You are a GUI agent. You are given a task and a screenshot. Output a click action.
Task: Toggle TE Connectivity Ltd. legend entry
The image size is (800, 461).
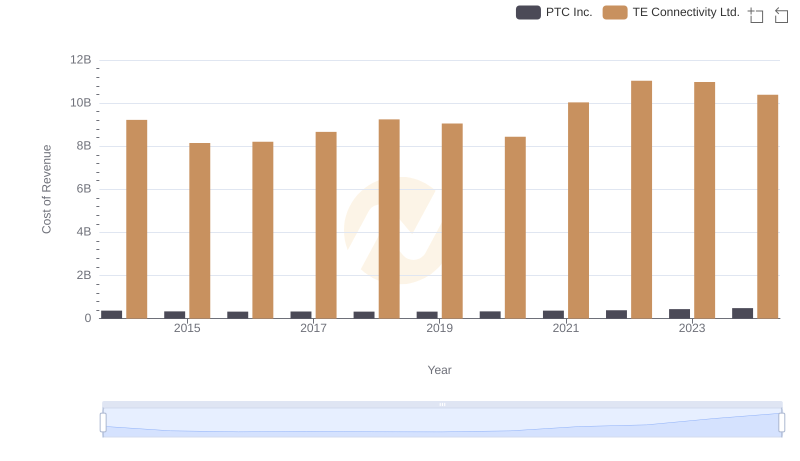(671, 12)
